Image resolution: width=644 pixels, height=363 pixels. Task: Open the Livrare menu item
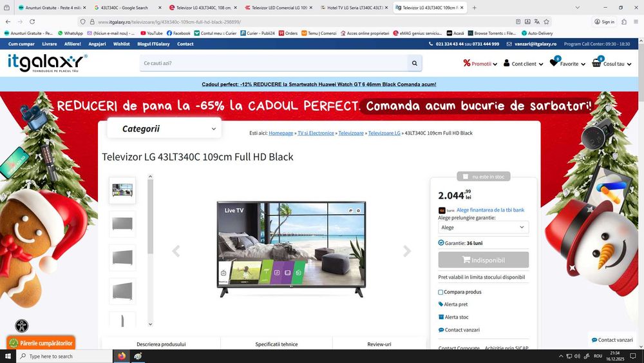[x=50, y=44]
